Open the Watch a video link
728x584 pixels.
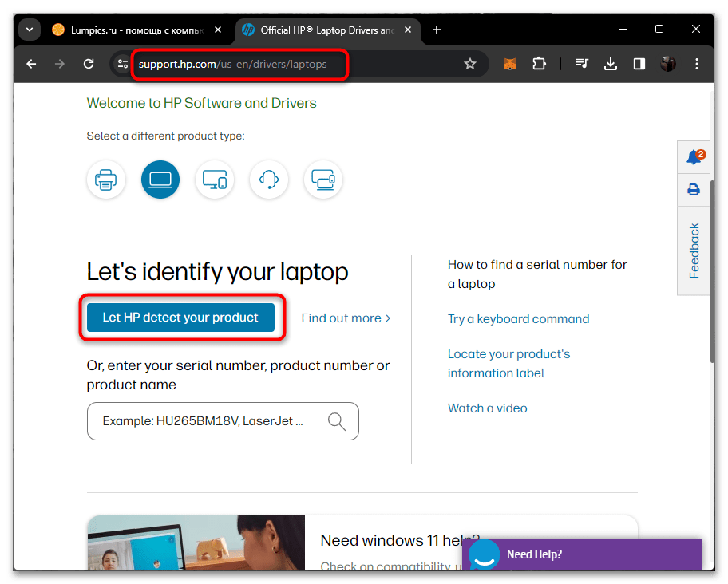pyautogui.click(x=487, y=408)
